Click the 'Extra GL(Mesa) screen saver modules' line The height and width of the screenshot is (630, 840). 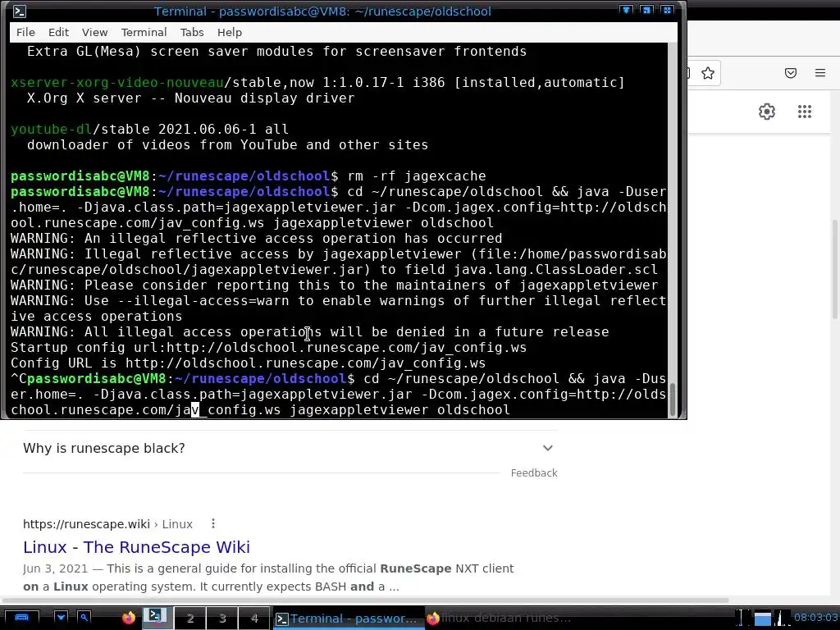[x=277, y=52]
